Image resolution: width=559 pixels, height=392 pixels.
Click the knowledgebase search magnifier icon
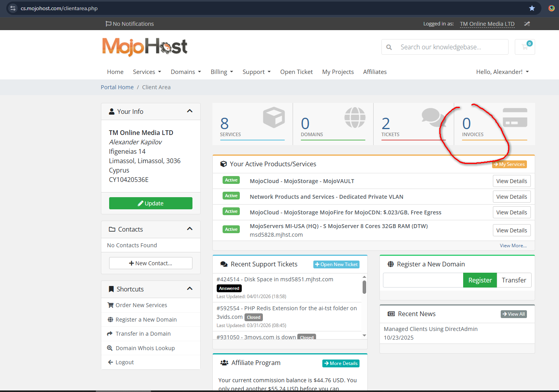(x=389, y=47)
